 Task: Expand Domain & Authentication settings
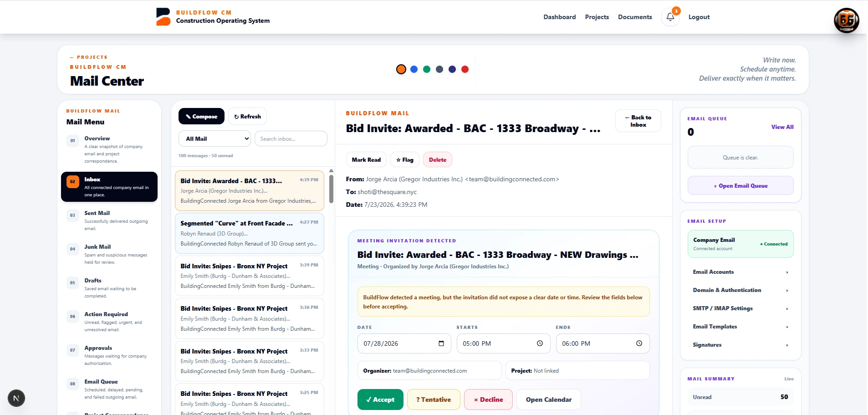click(740, 290)
